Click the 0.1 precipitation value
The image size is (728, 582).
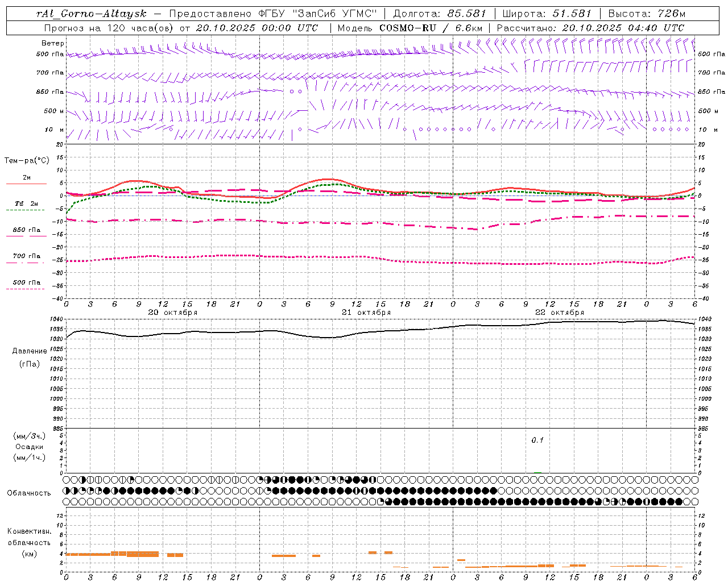(537, 440)
